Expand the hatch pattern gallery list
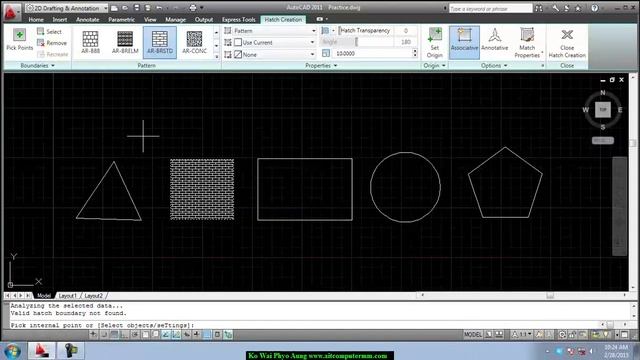 [x=216, y=56]
